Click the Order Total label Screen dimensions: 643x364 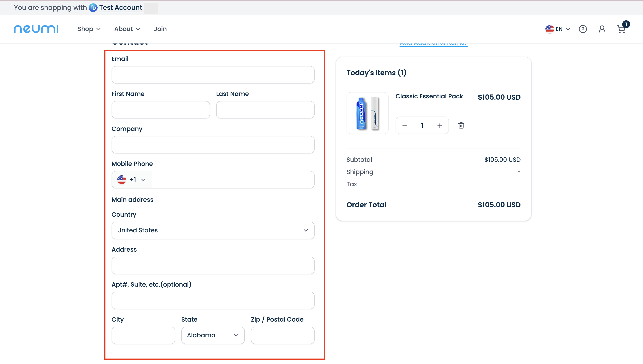pos(366,205)
